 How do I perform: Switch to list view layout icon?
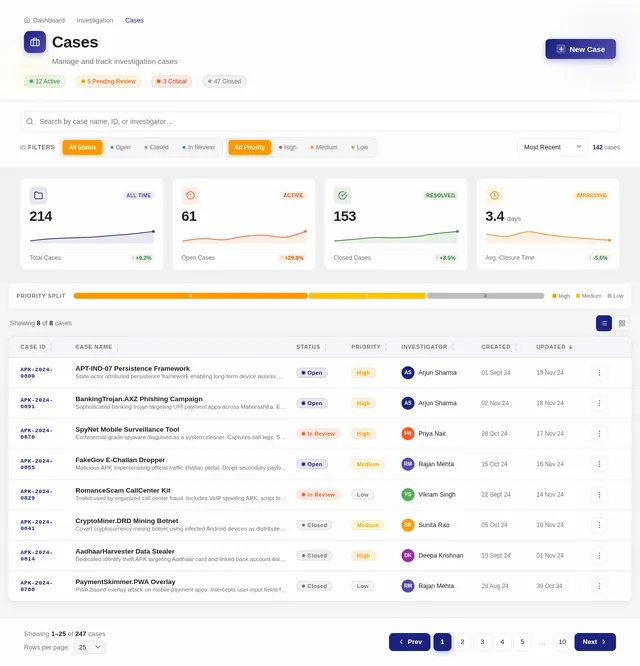(x=603, y=323)
